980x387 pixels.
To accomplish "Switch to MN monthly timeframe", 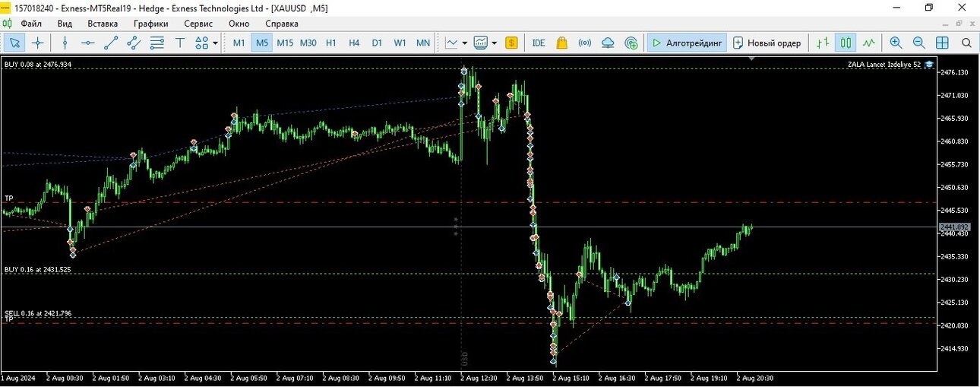I will pos(423,43).
